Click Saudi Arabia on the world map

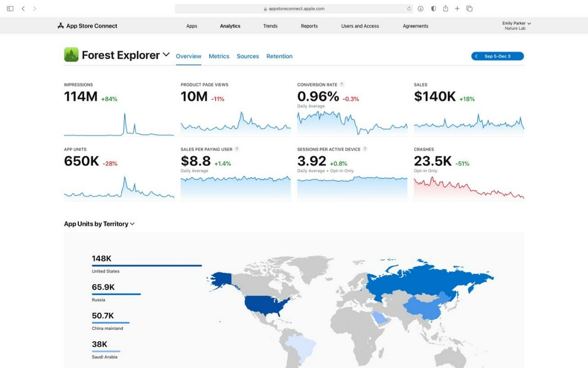[379, 318]
